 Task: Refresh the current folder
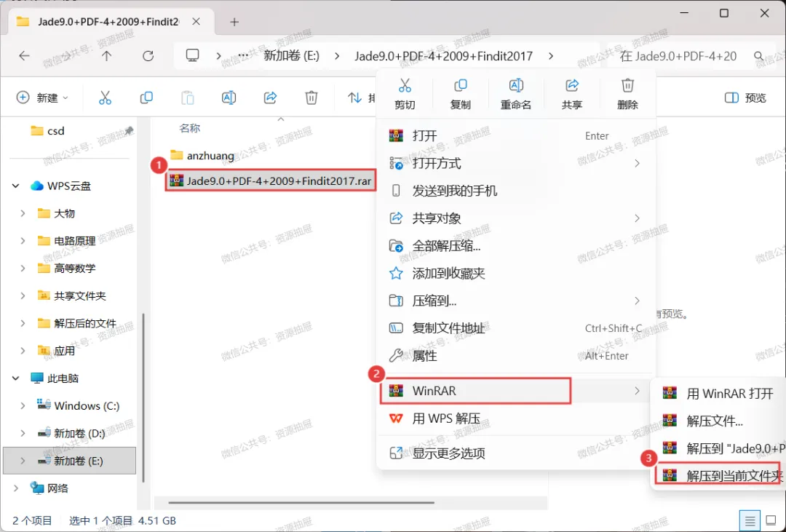pos(148,55)
